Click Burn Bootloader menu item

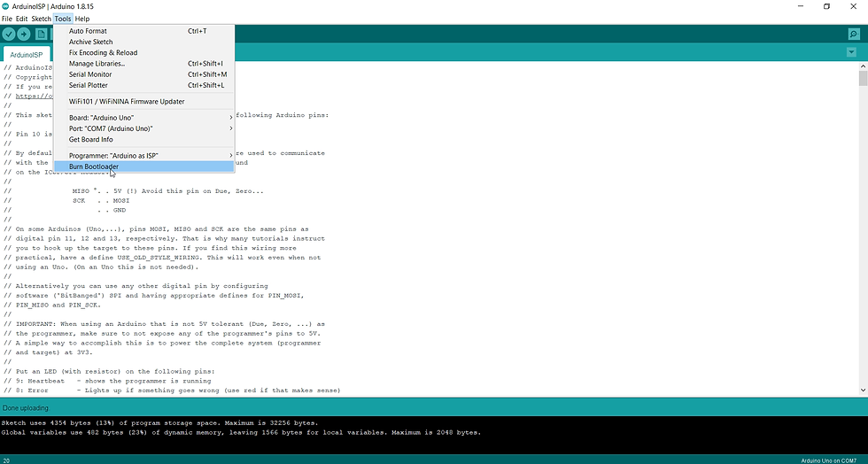pos(143,166)
